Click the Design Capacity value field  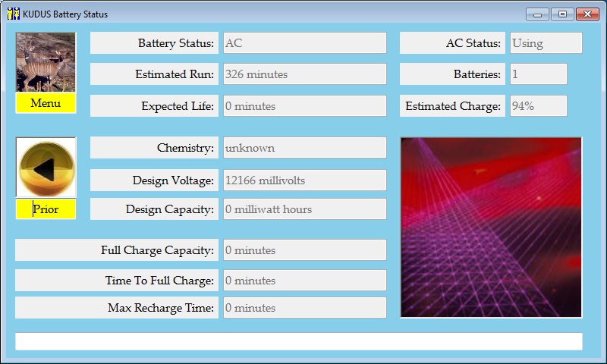[304, 209]
